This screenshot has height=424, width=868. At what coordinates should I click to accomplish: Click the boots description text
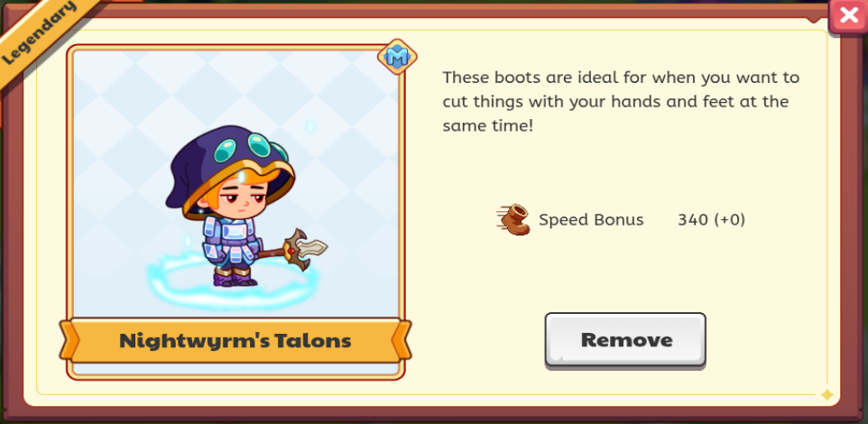(621, 101)
